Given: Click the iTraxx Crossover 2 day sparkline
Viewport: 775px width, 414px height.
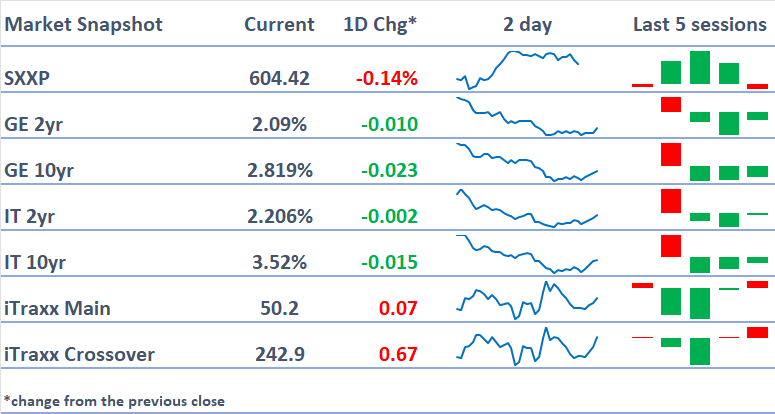Looking at the screenshot, I should click(526, 346).
